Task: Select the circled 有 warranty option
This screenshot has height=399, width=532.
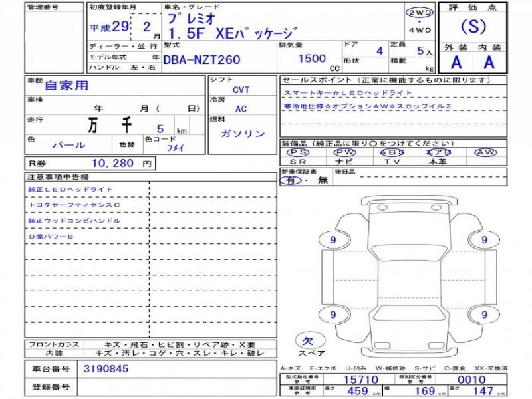Action: point(290,180)
